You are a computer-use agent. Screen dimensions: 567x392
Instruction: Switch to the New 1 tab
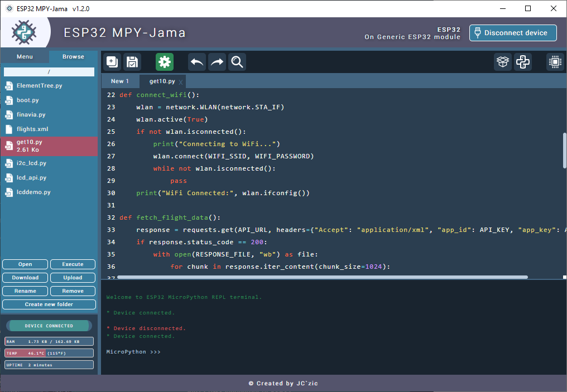tap(119, 81)
